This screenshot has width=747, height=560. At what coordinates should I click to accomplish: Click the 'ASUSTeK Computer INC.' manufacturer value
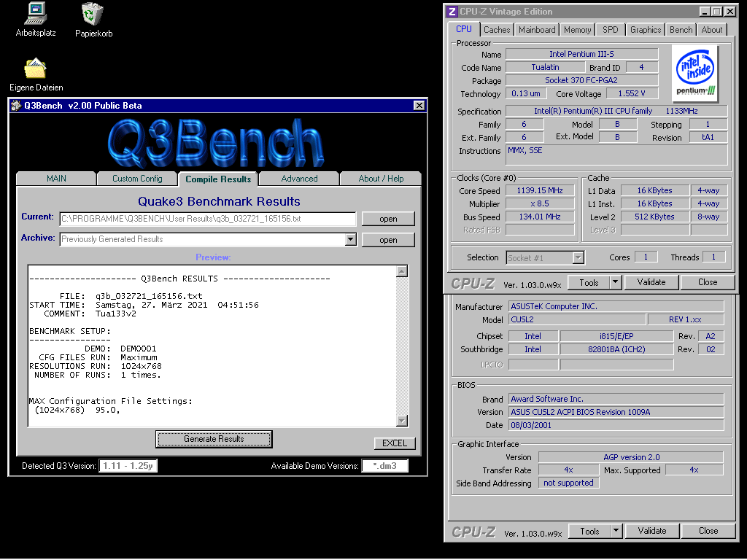616,306
